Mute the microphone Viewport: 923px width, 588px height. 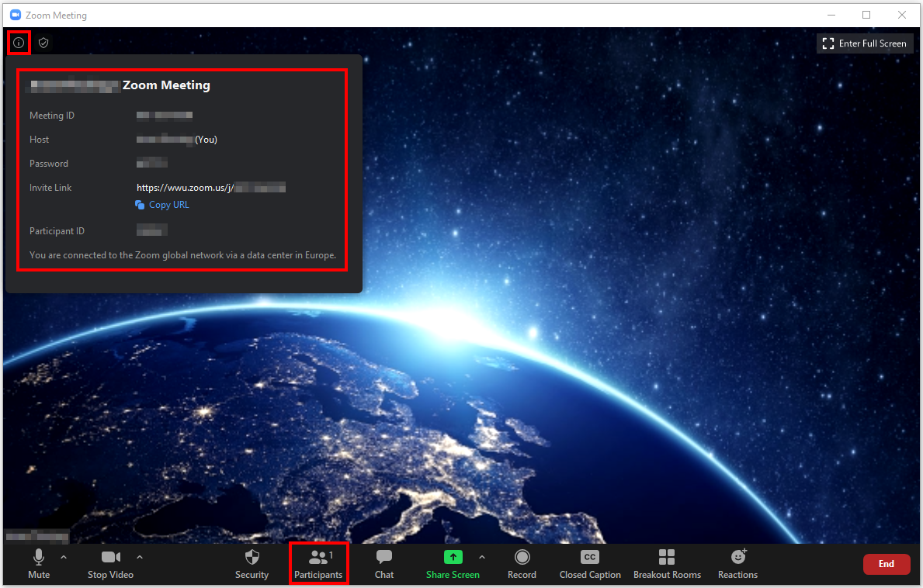point(39,564)
